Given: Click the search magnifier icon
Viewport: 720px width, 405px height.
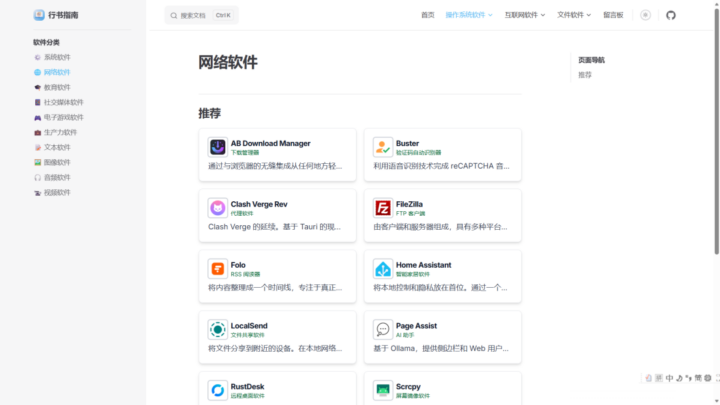Looking at the screenshot, I should click(174, 16).
